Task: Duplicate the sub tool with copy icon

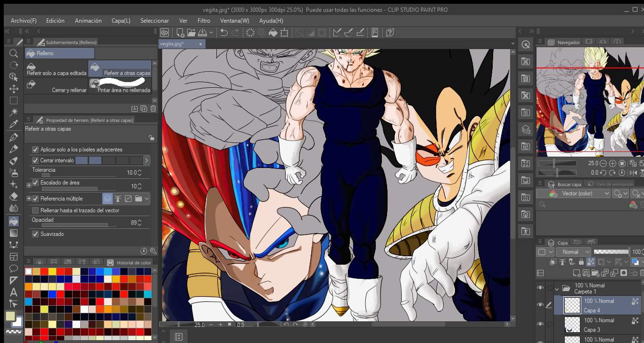Action: [144, 109]
